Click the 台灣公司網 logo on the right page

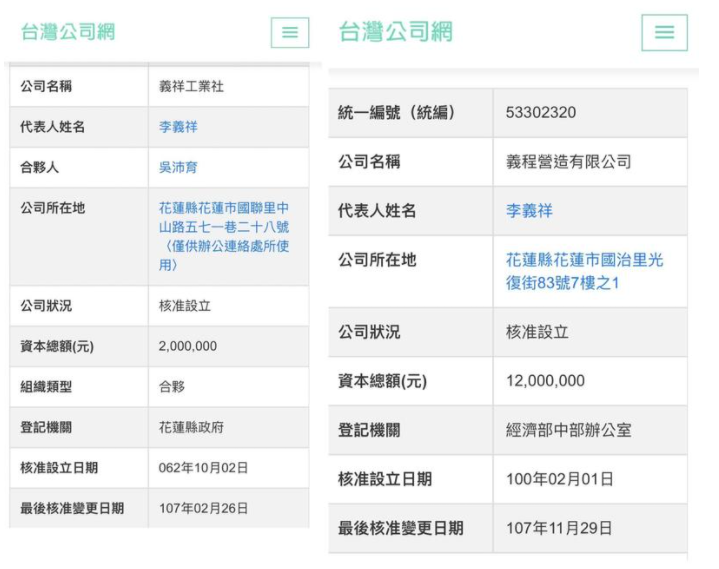[x=396, y=32]
